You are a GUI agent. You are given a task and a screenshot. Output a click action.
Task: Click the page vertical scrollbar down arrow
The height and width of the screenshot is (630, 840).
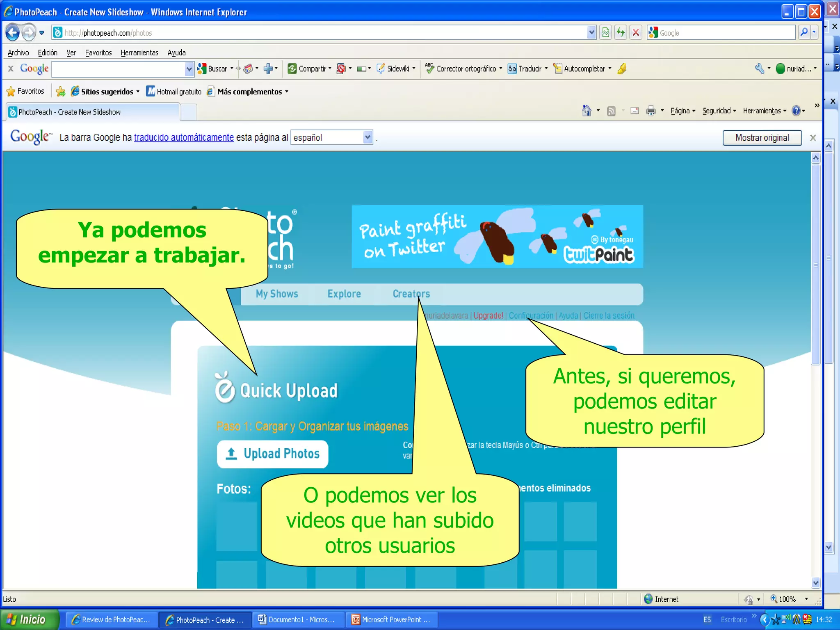[815, 582]
